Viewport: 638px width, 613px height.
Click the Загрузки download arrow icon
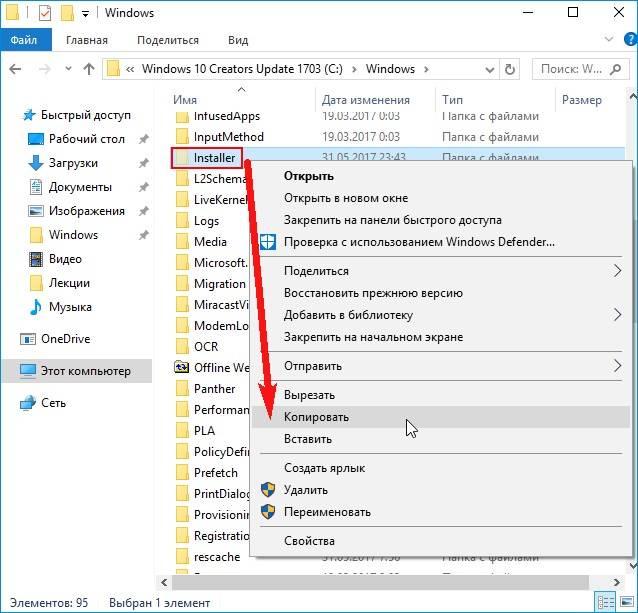tap(36, 163)
